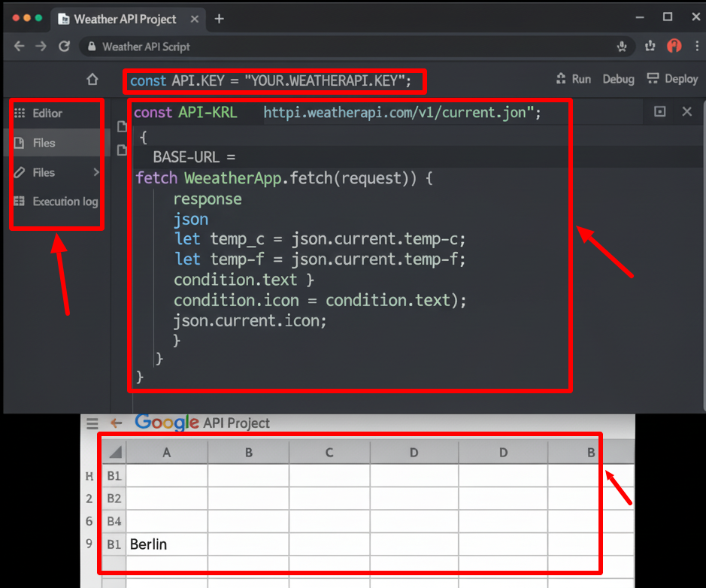Click the let temp_c code line

pyautogui.click(x=320, y=239)
